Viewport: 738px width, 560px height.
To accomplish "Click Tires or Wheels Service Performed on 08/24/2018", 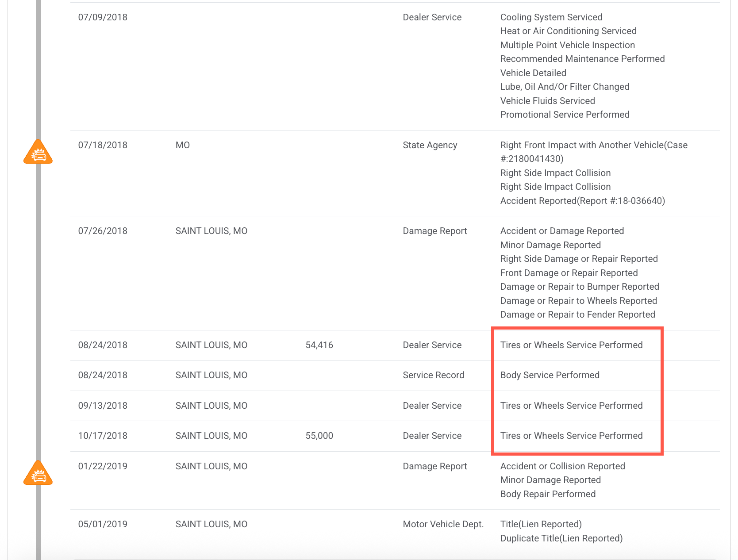I will (x=571, y=345).
